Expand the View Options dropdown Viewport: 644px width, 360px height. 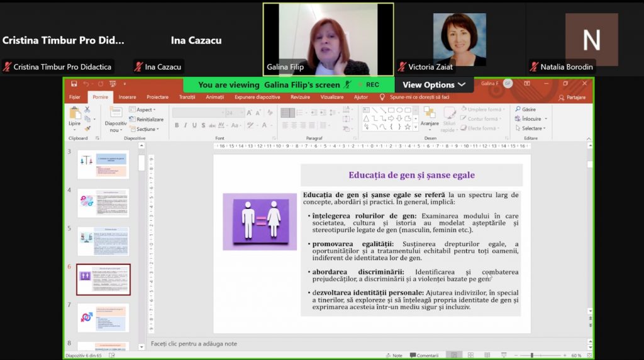[434, 85]
